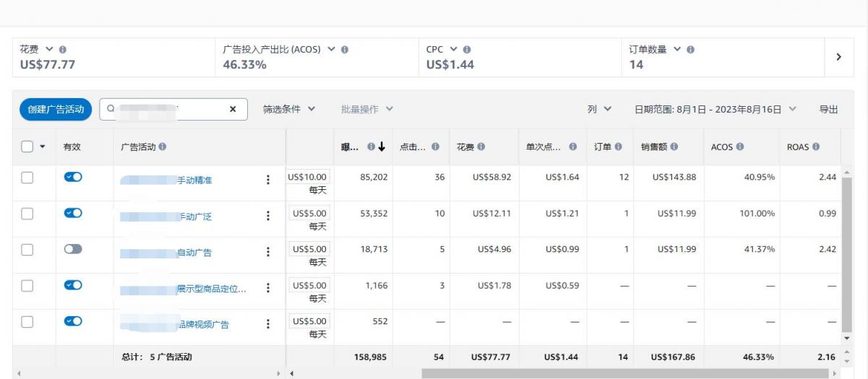Click the 101.00% ACOS cell

click(x=757, y=213)
